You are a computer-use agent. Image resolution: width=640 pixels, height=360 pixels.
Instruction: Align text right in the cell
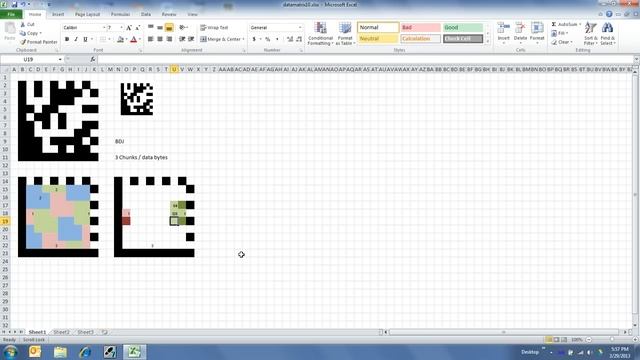pos(169,39)
